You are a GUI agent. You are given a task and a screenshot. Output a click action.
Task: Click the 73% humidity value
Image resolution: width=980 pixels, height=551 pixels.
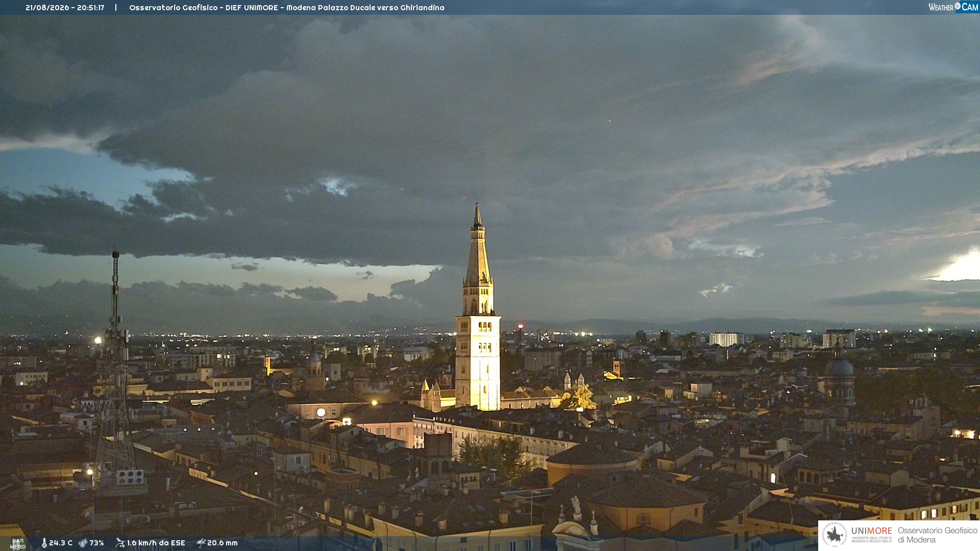[96, 543]
